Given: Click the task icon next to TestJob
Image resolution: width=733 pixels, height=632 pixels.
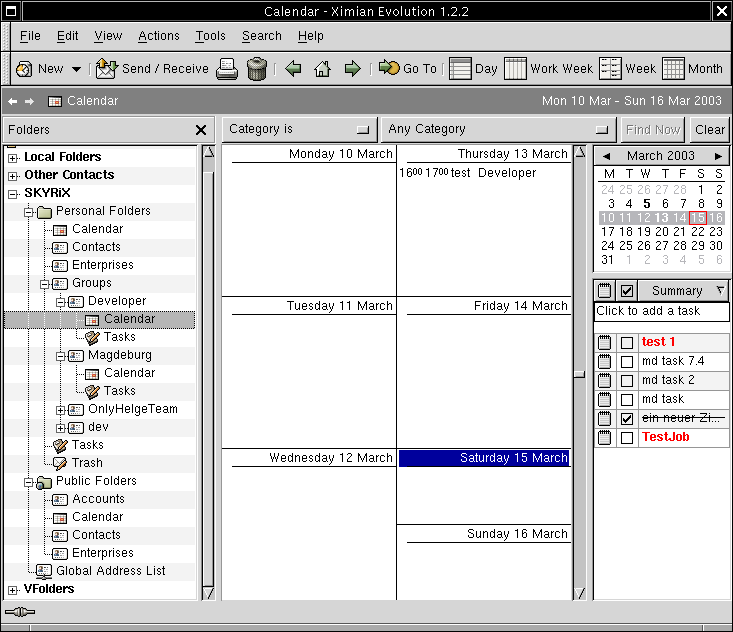Looking at the screenshot, I should [x=604, y=438].
